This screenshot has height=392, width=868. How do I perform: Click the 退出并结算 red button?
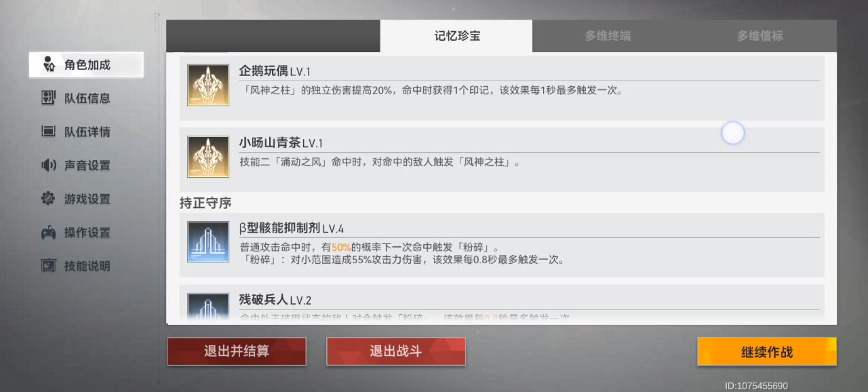coord(237,351)
